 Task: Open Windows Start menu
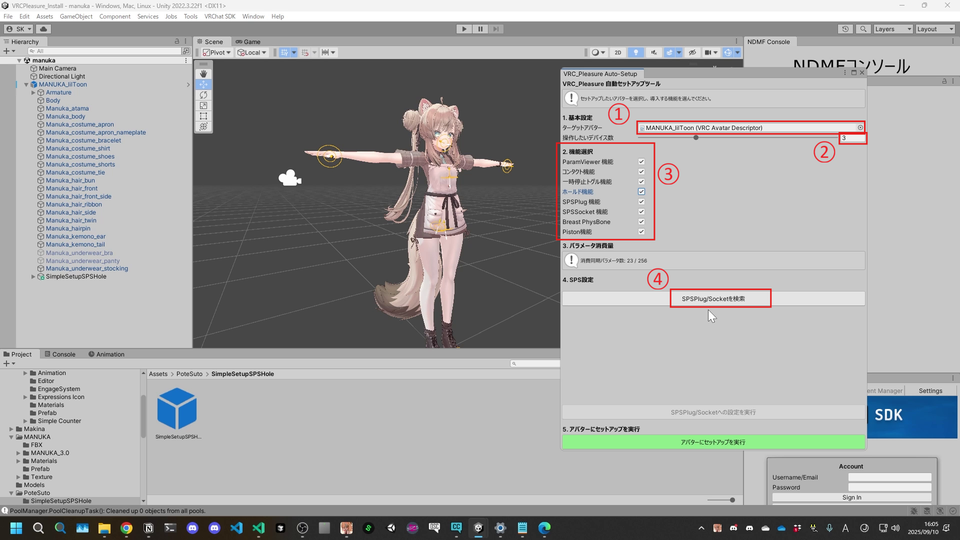coord(16,528)
